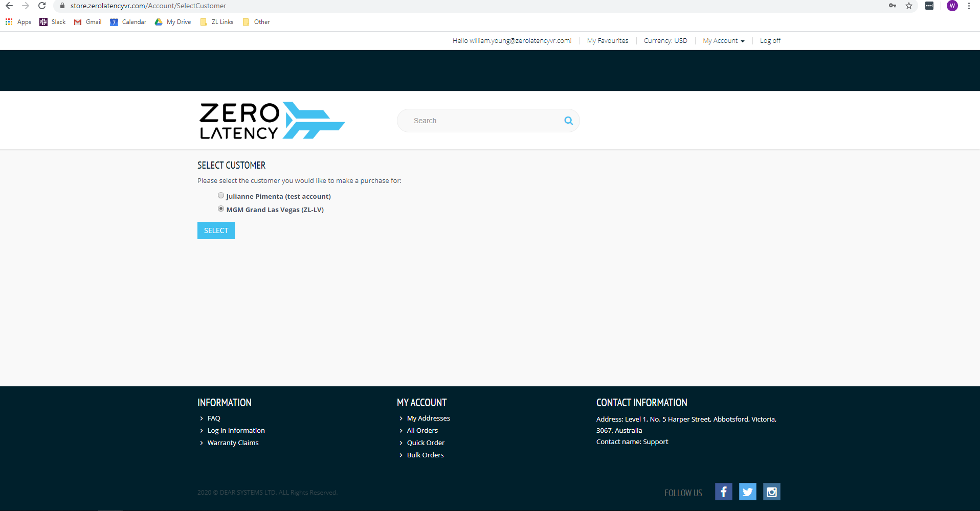This screenshot has width=980, height=511.
Task: Open the ZL Links bookmark folder
Action: coord(217,22)
